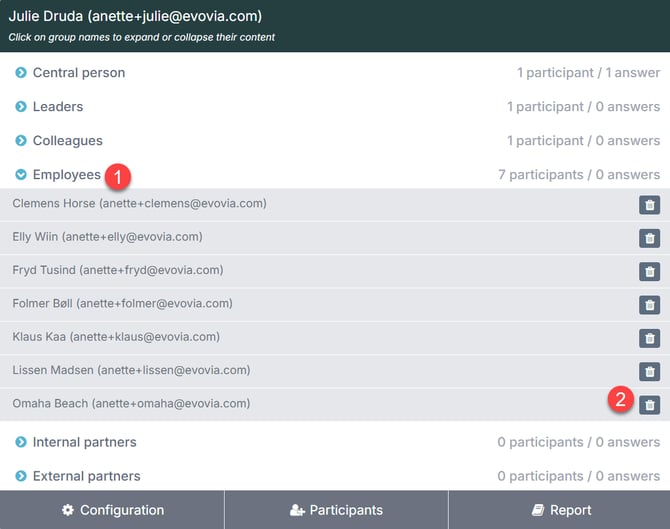
Task: Collapse the Employees group
Action: [x=66, y=175]
